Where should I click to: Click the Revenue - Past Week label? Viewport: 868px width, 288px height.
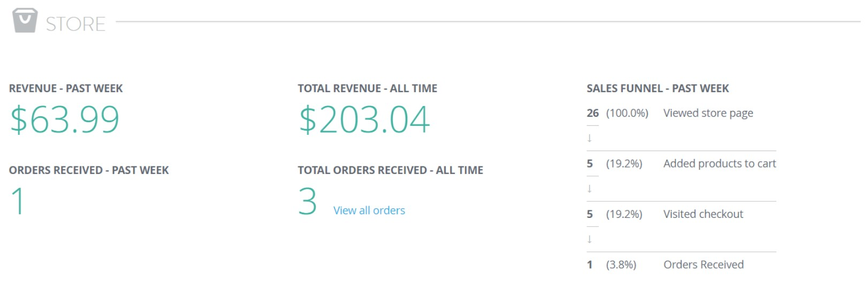pyautogui.click(x=66, y=88)
